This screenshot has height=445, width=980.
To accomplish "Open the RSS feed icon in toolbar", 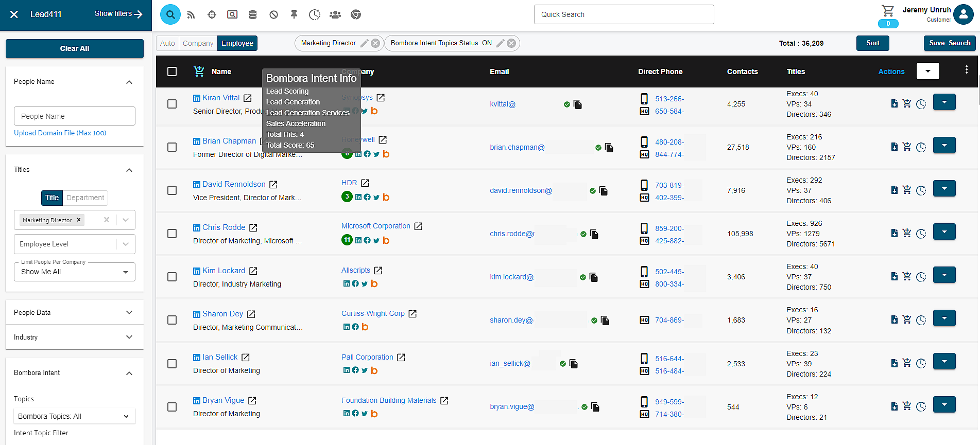I will point(191,15).
